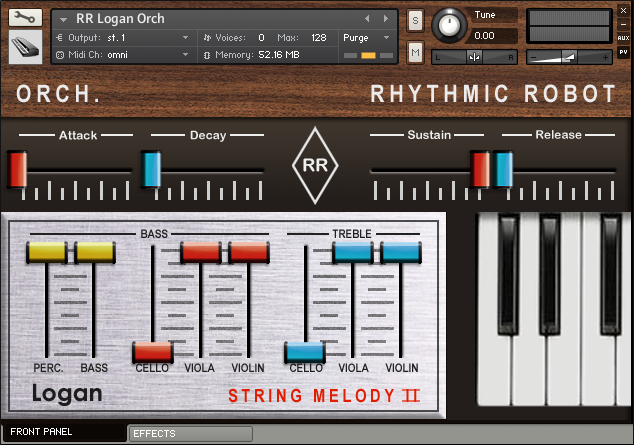Screen dimensions: 634x445
Task: Mute the instrument with M button
Action: pyautogui.click(x=415, y=53)
